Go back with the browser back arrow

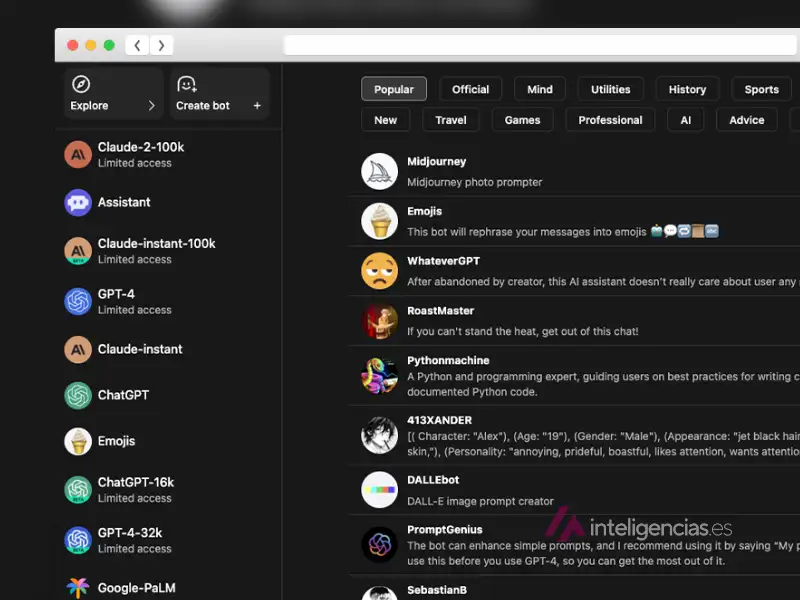click(x=137, y=45)
